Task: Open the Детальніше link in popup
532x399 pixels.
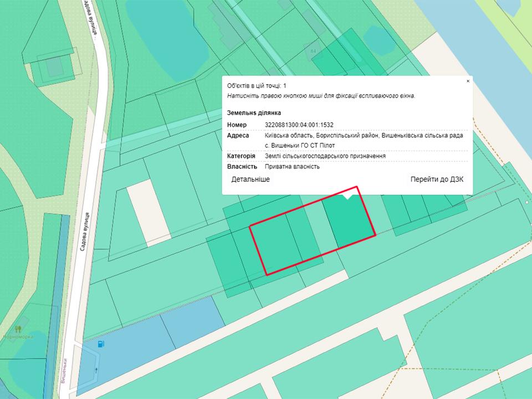Action: [x=250, y=180]
